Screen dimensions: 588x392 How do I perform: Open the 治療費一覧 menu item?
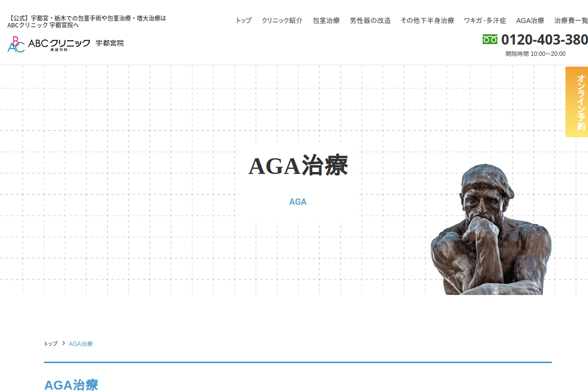[571, 21]
